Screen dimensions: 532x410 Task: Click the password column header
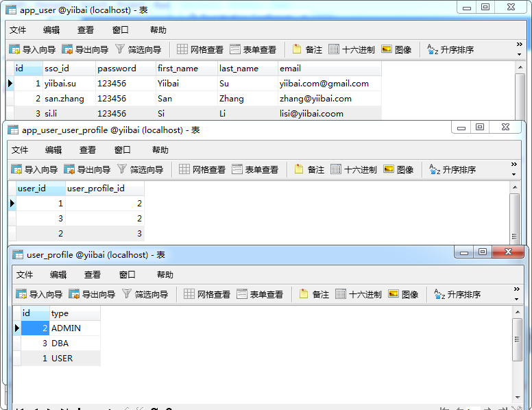click(125, 69)
